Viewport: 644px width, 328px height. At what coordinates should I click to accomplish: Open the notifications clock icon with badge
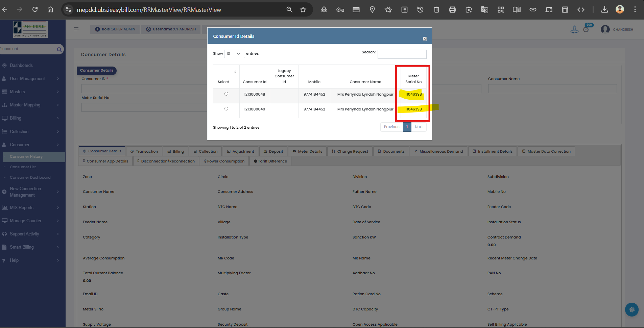click(x=586, y=29)
